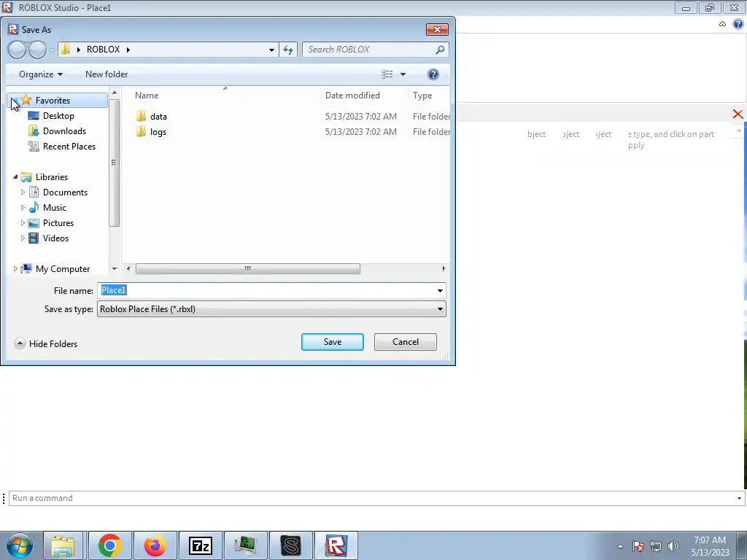Show hidden tray icons arrow
The width and height of the screenshot is (747, 560).
620,546
